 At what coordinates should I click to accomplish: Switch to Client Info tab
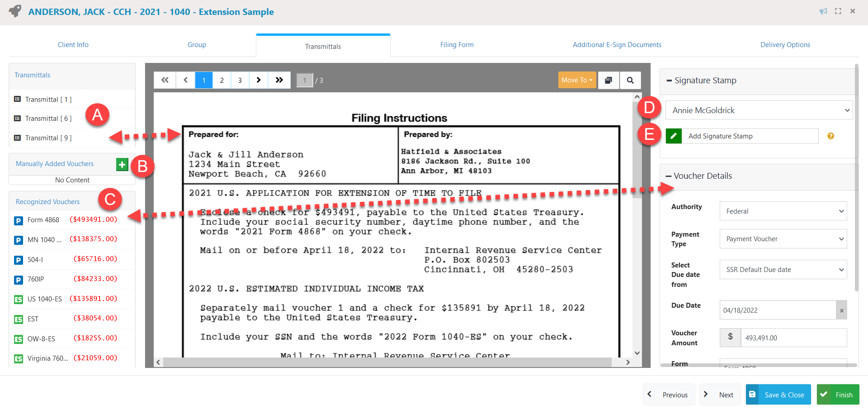[x=73, y=45]
